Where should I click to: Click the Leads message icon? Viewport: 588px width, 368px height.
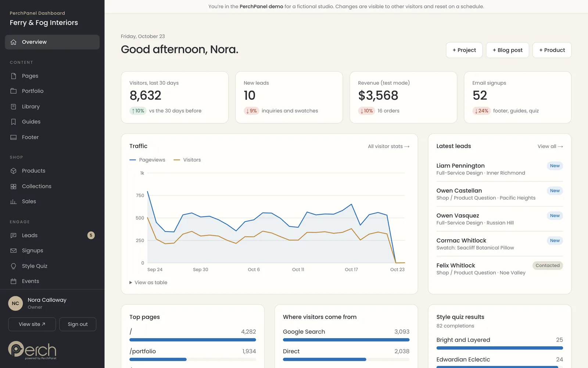click(14, 235)
